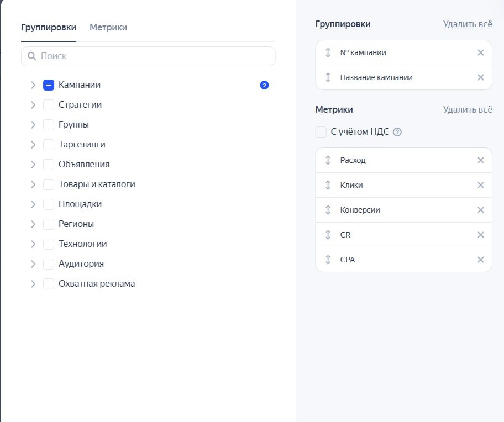The width and height of the screenshot is (504, 422).
Task: Click Удалить всё for Группировки
Action: [x=467, y=24]
